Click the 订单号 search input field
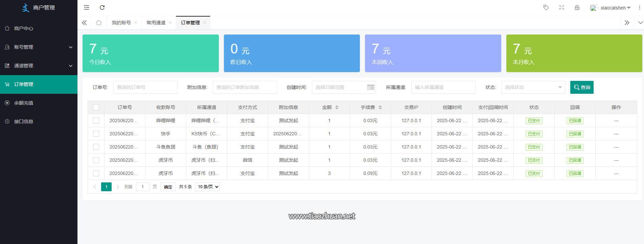644x244 pixels. point(145,87)
